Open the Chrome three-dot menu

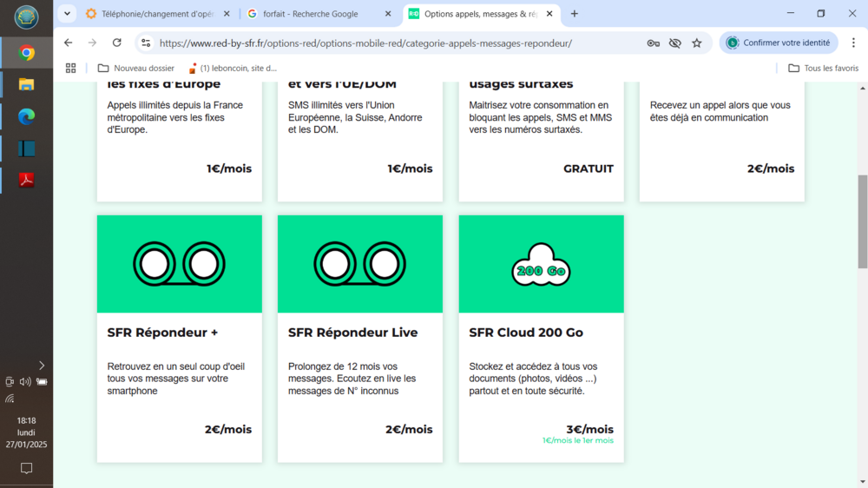tap(853, 43)
